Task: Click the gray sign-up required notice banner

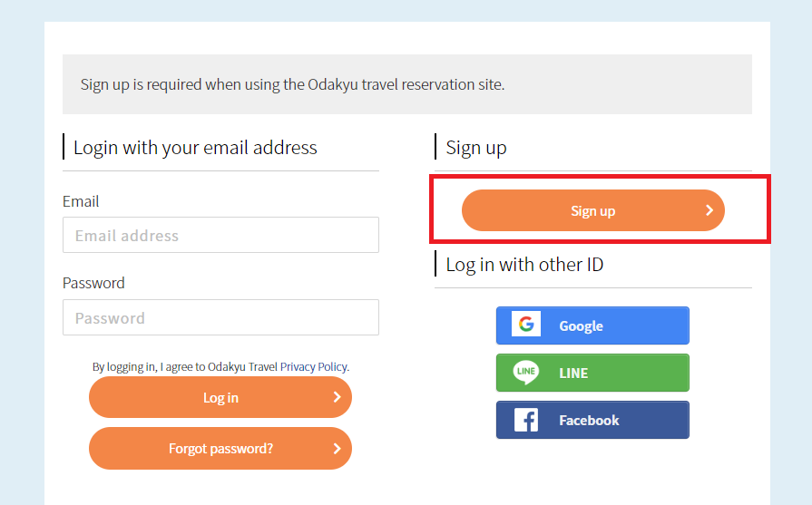Action: 406,84
